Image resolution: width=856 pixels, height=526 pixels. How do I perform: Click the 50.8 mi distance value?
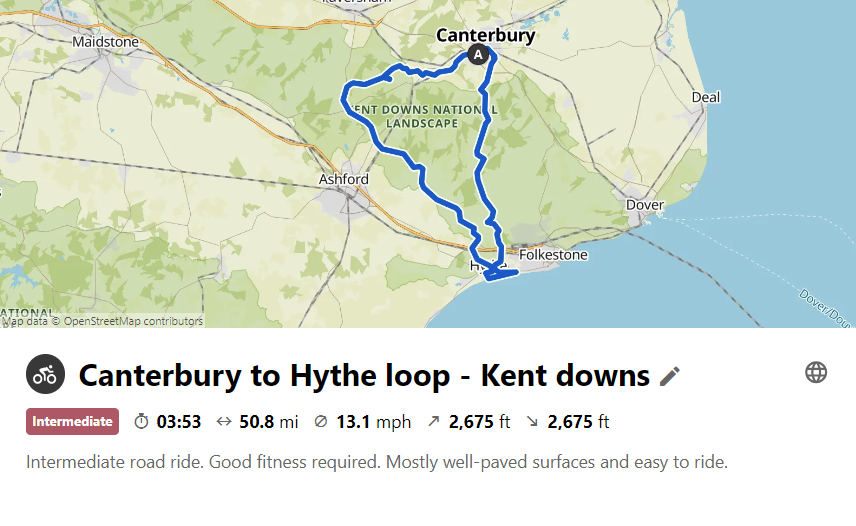[x=268, y=422]
